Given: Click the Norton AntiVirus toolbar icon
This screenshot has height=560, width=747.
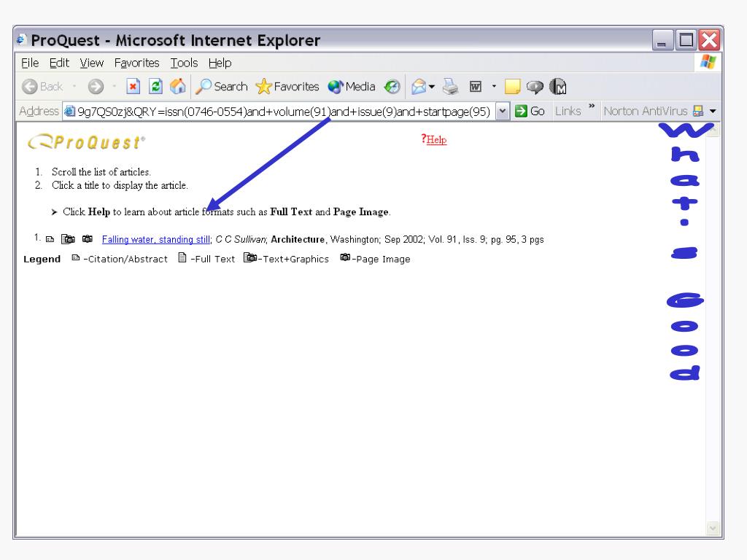Looking at the screenshot, I should 698,111.
